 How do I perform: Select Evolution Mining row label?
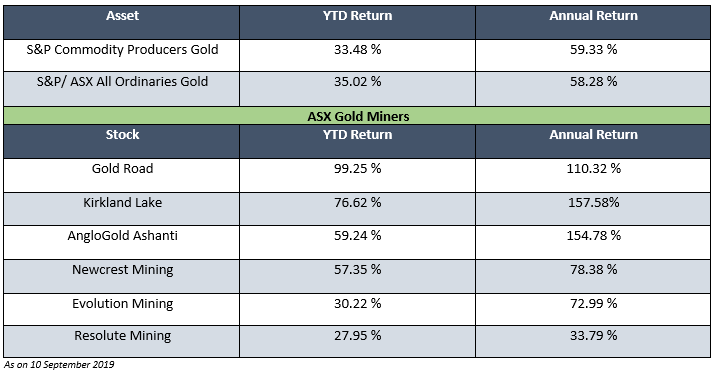122,304
